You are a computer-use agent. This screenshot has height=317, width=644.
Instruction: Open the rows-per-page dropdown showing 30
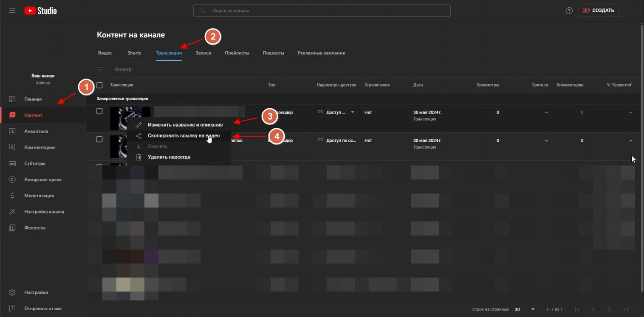click(525, 309)
